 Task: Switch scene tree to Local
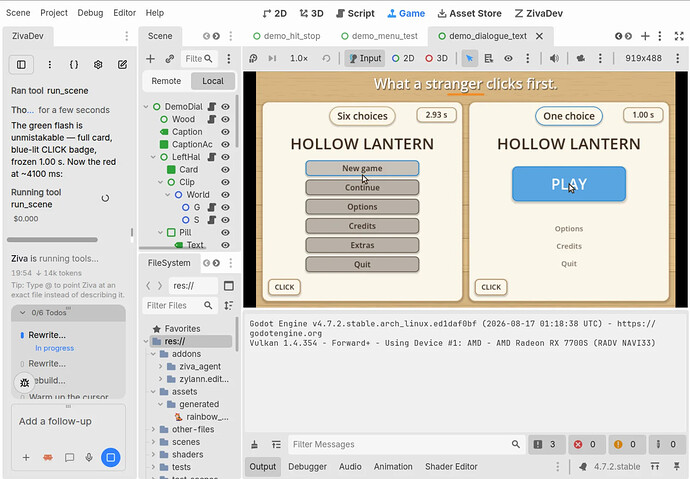click(213, 81)
